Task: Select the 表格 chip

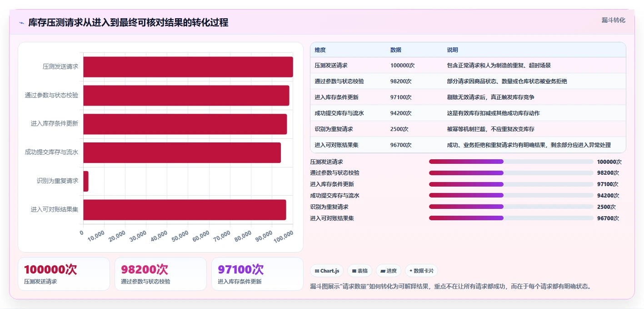Action: [359, 271]
